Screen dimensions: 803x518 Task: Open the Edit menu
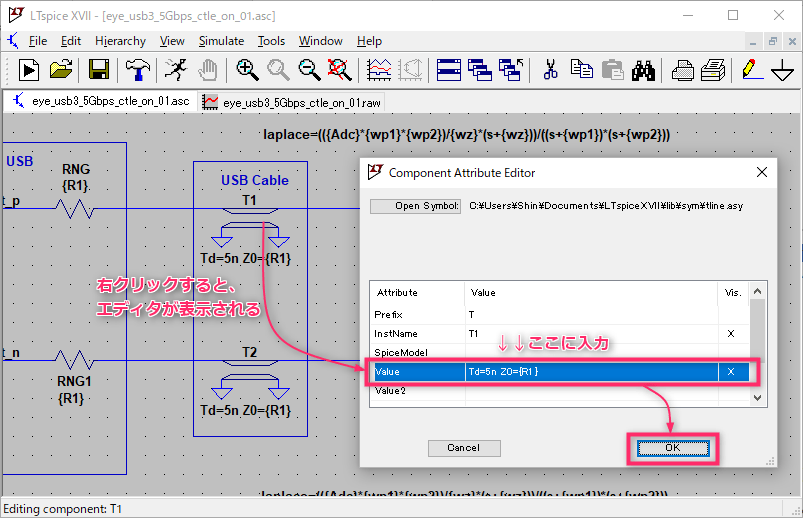71,41
